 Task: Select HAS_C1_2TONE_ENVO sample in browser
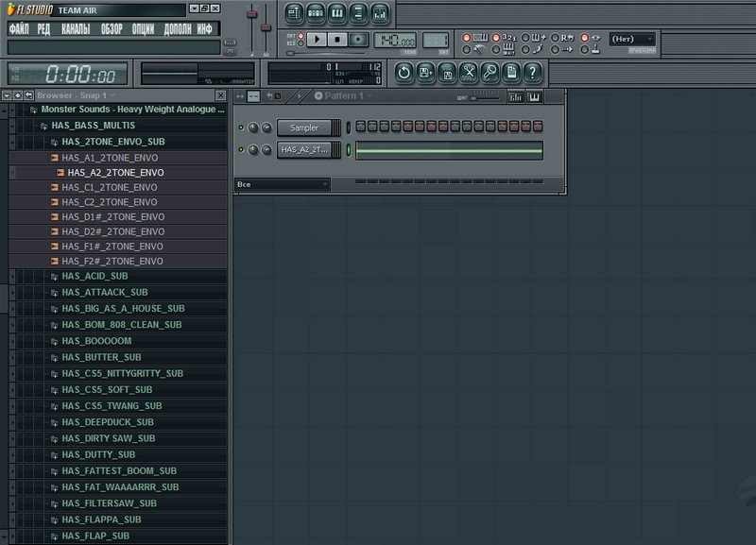[x=110, y=187]
